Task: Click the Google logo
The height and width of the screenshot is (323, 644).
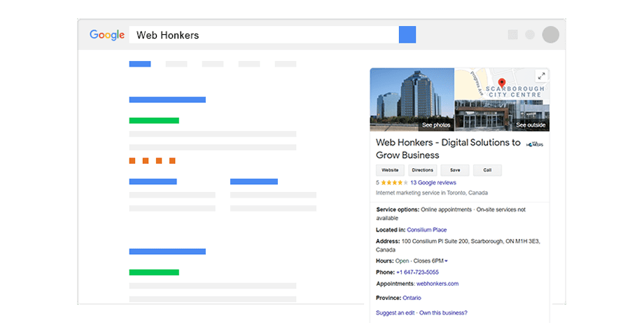Action: (x=107, y=35)
